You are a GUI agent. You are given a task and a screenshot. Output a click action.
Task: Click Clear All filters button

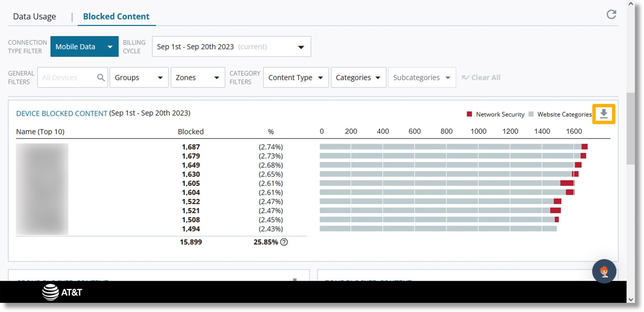coord(485,77)
